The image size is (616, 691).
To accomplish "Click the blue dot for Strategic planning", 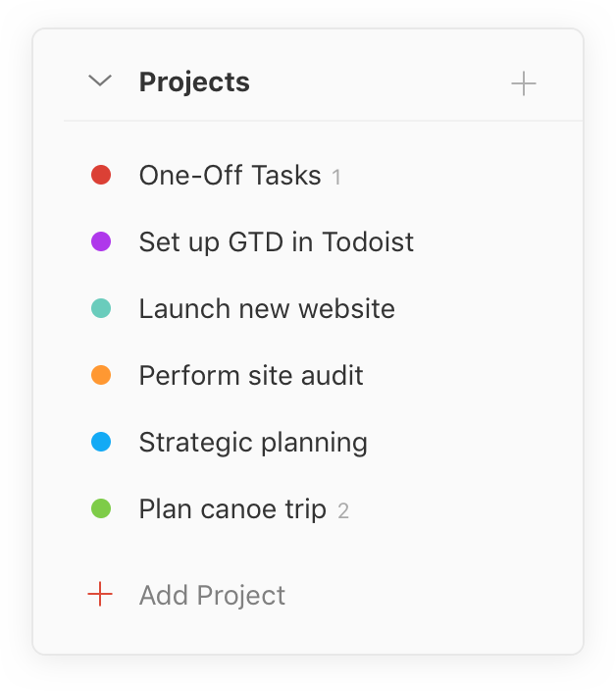I will pos(100,442).
